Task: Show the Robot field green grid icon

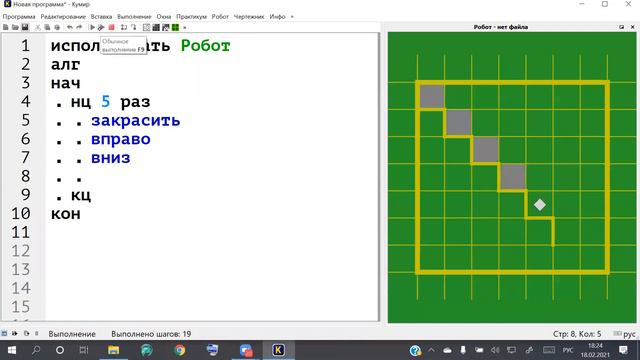Action: pyautogui.click(x=176, y=27)
